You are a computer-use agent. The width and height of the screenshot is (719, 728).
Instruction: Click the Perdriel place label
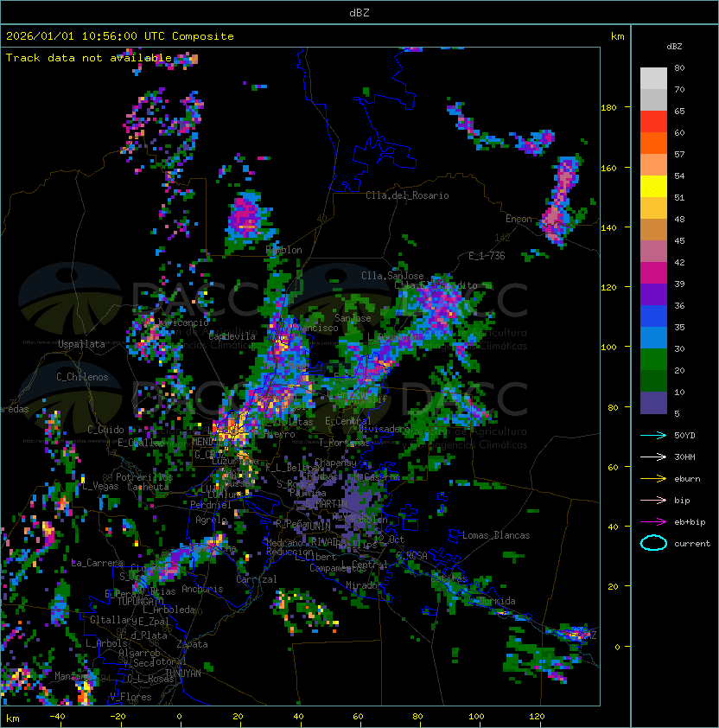coord(211,505)
